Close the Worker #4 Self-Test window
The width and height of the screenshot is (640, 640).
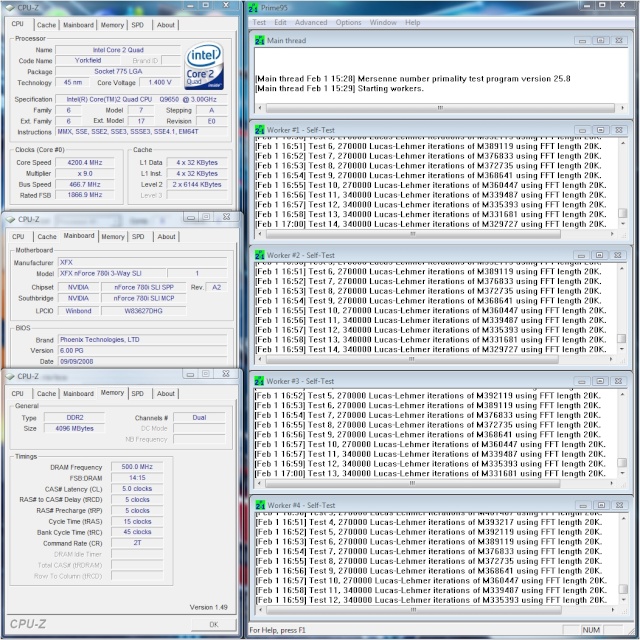click(x=620, y=505)
